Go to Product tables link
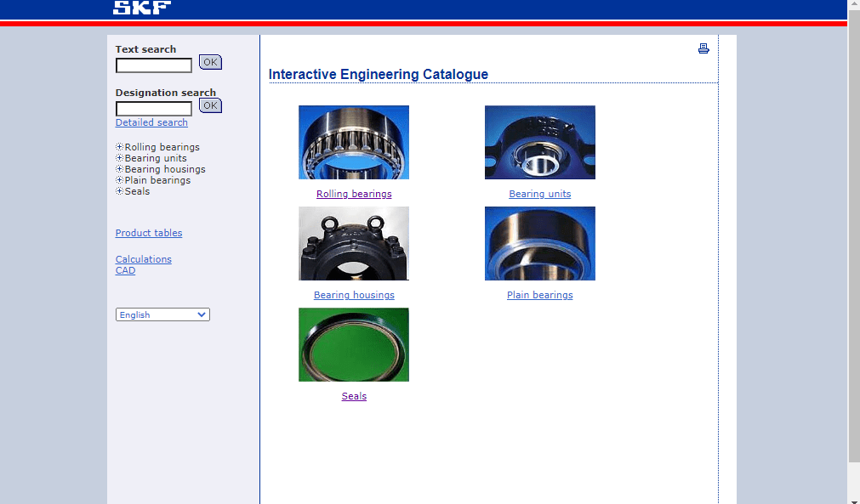Screen dimensions: 860x504 [149, 233]
